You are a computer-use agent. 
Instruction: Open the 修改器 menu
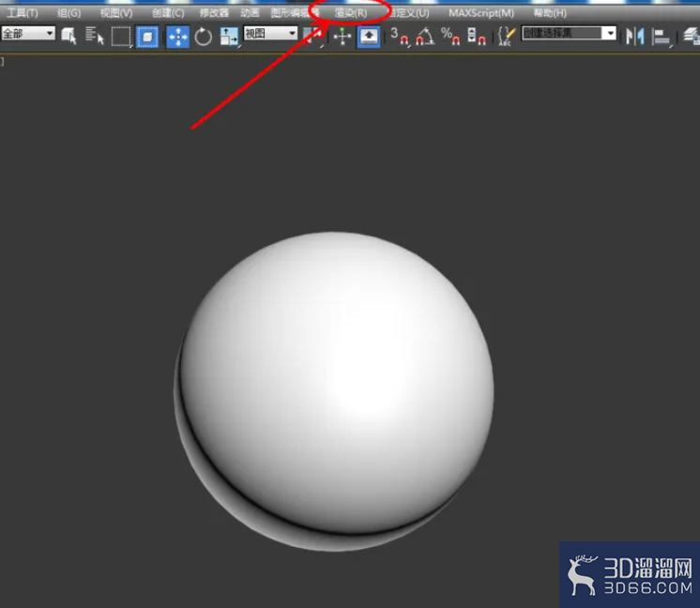(214, 13)
